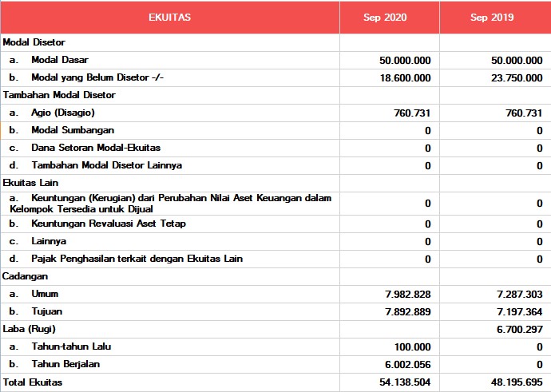Click Modal yang Belum Disetor value 18.600.000
This screenshot has height=392, width=551.
[x=405, y=77]
